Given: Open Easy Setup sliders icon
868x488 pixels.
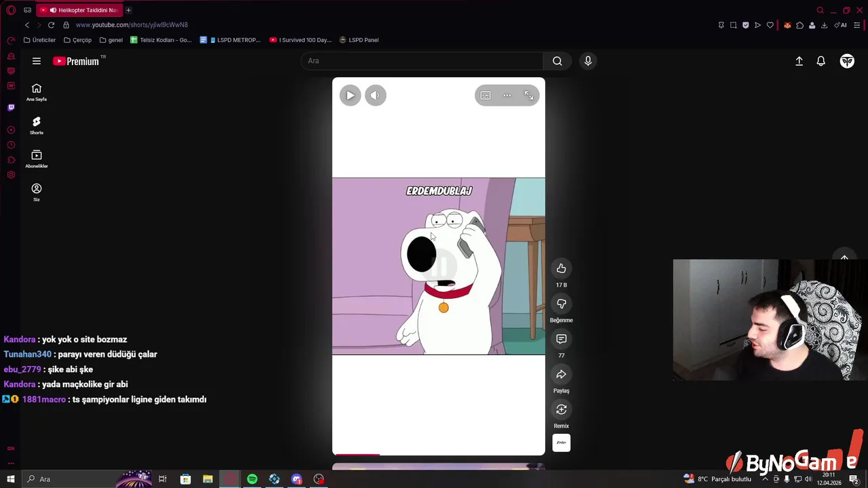Looking at the screenshot, I should (x=857, y=25).
